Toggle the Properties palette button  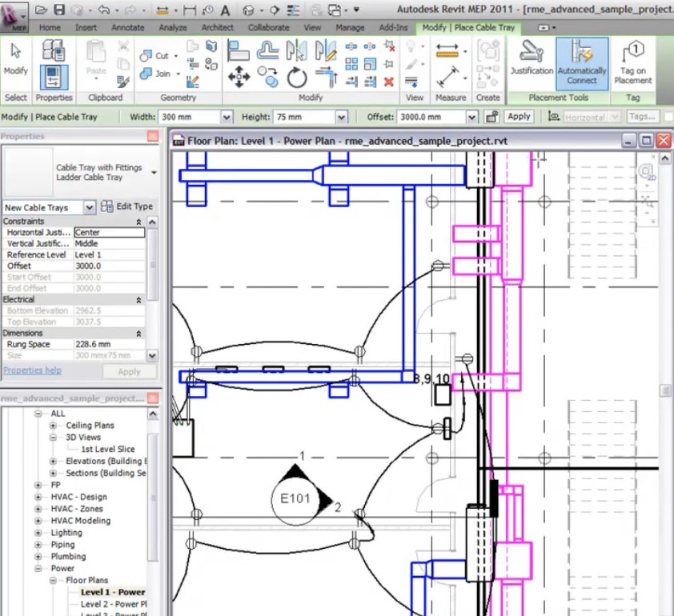point(54,77)
